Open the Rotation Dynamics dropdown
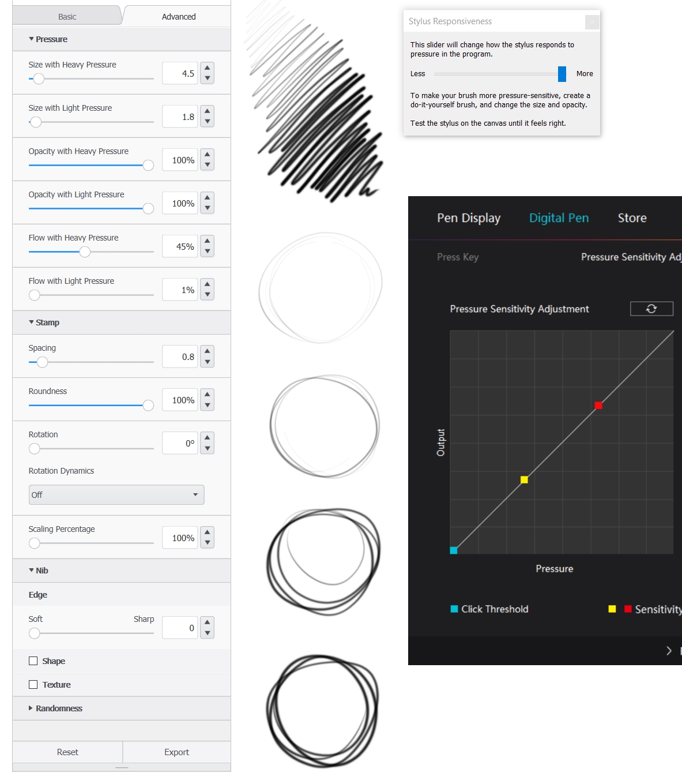Screen dimensions: 682x784 point(116,495)
